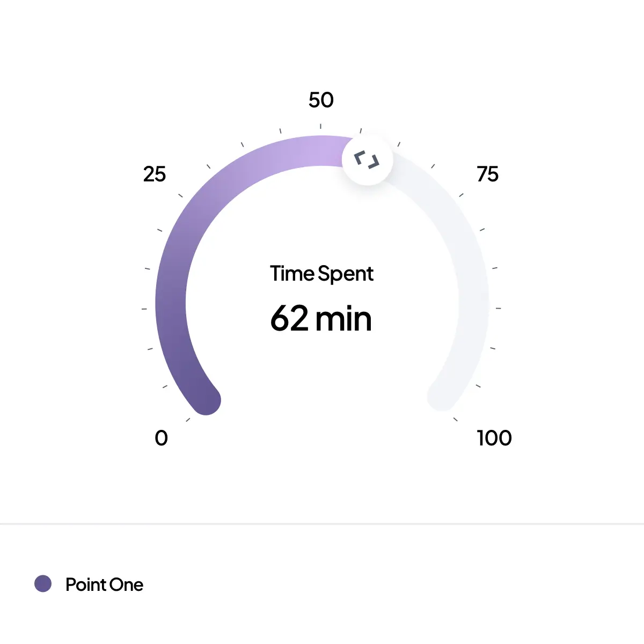The height and width of the screenshot is (644, 644).
Task: Click the dark purple start cap of the arc
Action: [x=206, y=400]
